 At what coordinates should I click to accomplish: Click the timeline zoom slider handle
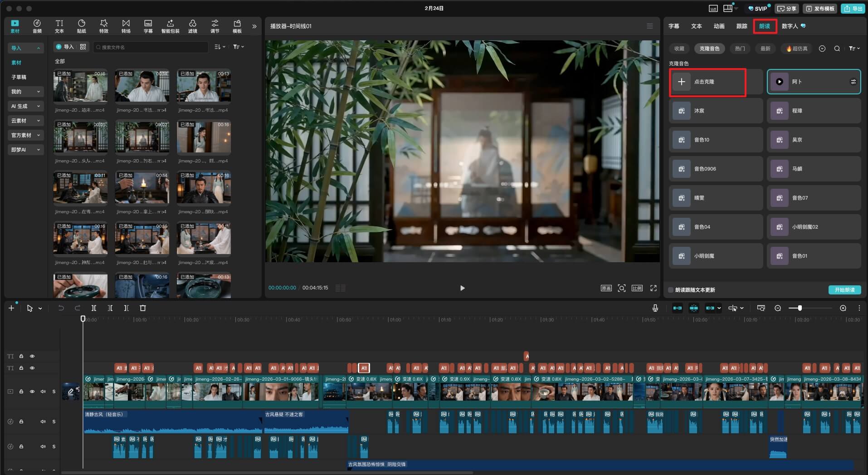pyautogui.click(x=800, y=308)
